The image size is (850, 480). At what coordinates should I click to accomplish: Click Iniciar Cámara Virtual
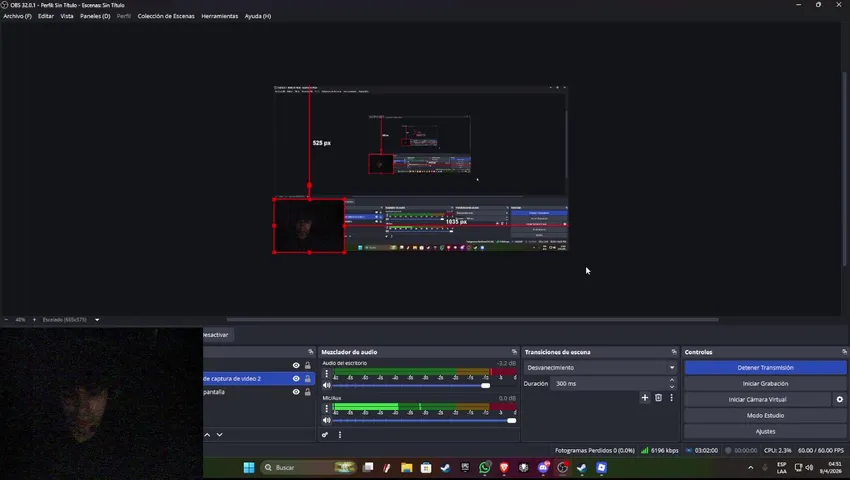(x=757, y=400)
